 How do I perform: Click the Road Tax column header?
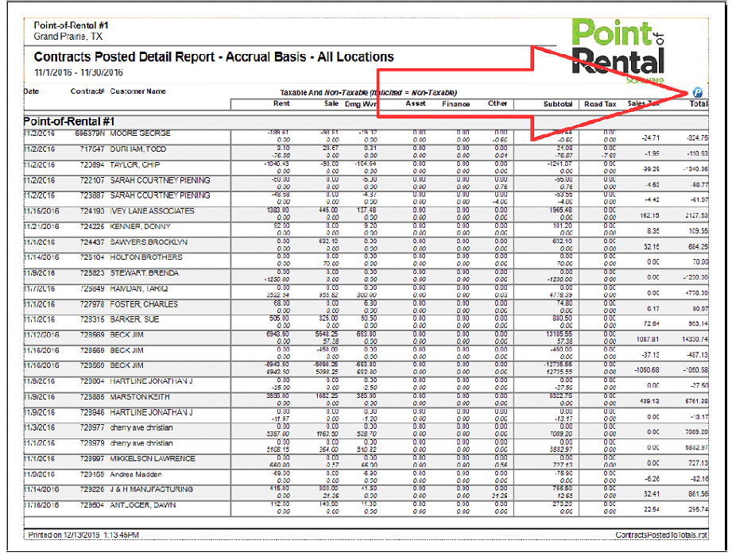(x=600, y=103)
